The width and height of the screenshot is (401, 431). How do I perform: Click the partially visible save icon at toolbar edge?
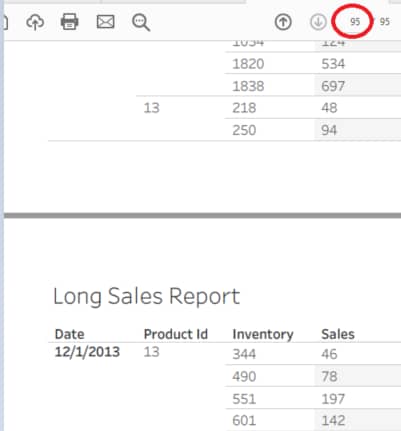5,23
